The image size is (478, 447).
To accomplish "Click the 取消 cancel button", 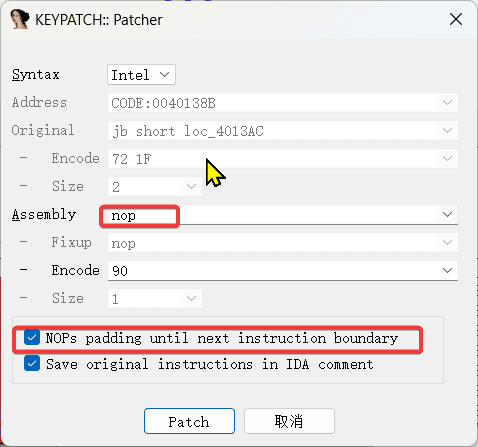I will [289, 421].
